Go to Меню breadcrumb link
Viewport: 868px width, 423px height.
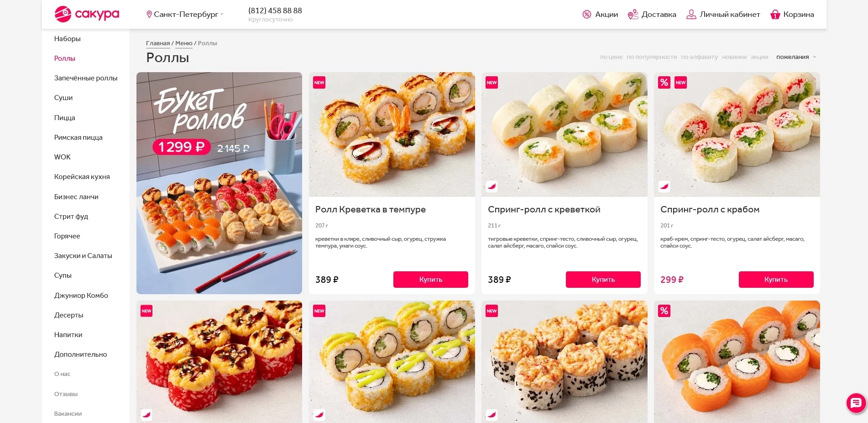tap(184, 43)
